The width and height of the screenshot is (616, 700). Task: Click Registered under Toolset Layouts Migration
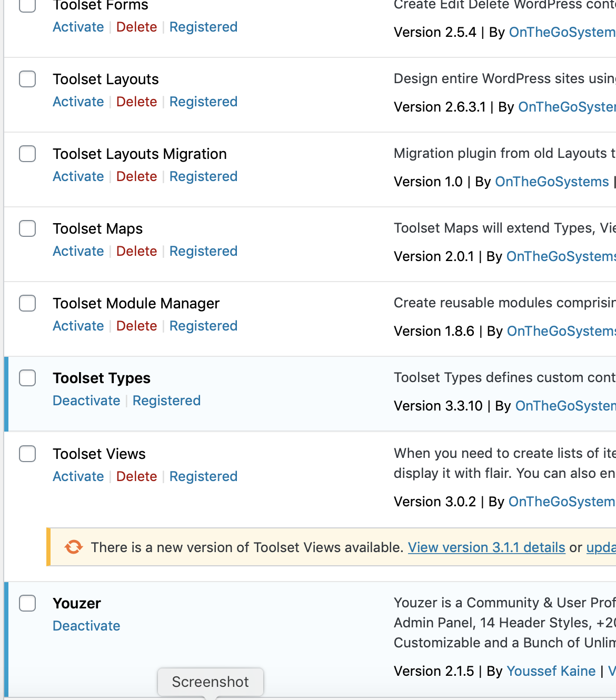tap(203, 176)
